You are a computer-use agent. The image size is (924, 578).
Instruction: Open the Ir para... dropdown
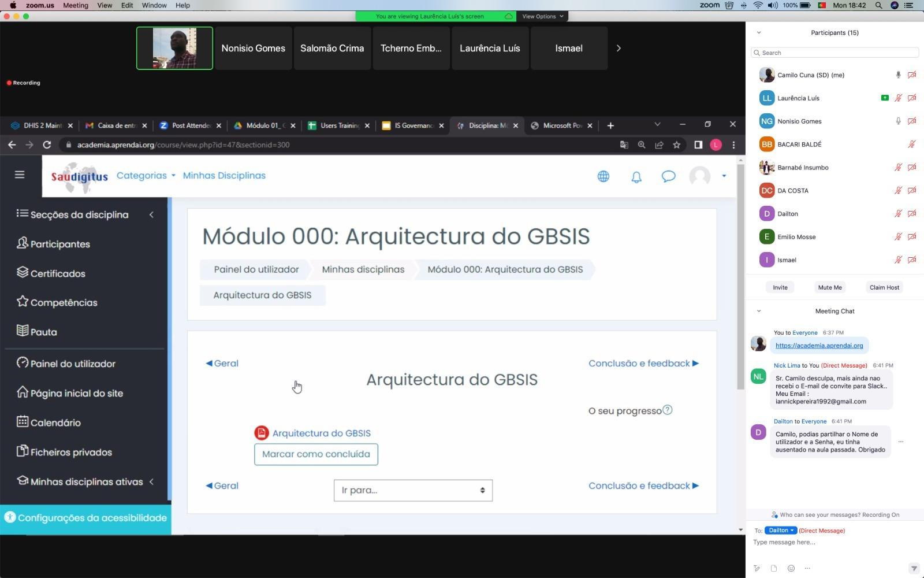413,490
